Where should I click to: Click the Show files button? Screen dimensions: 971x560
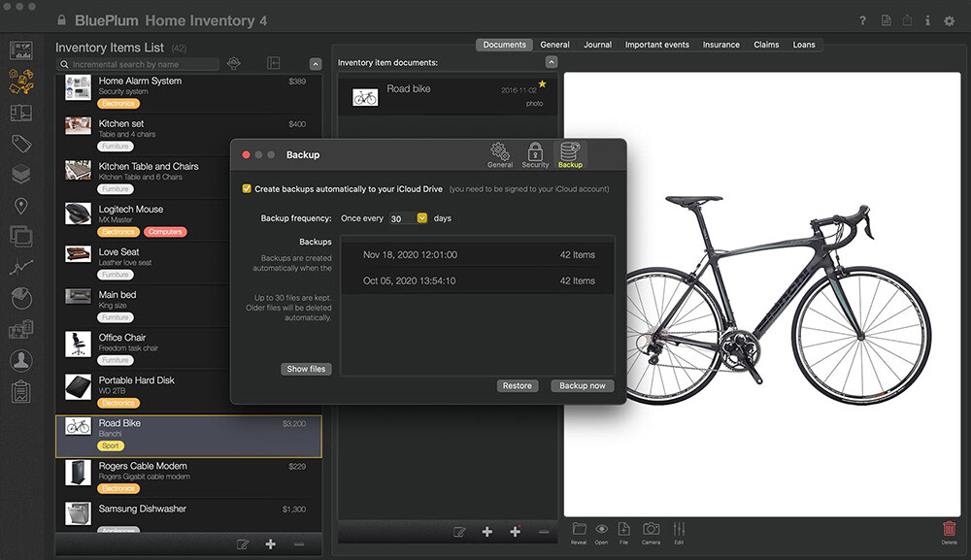(306, 369)
